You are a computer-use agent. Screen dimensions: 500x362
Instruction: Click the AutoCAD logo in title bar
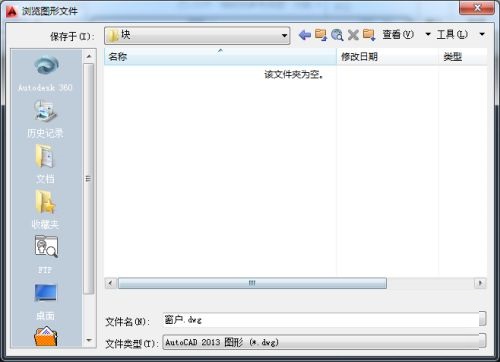[12, 11]
